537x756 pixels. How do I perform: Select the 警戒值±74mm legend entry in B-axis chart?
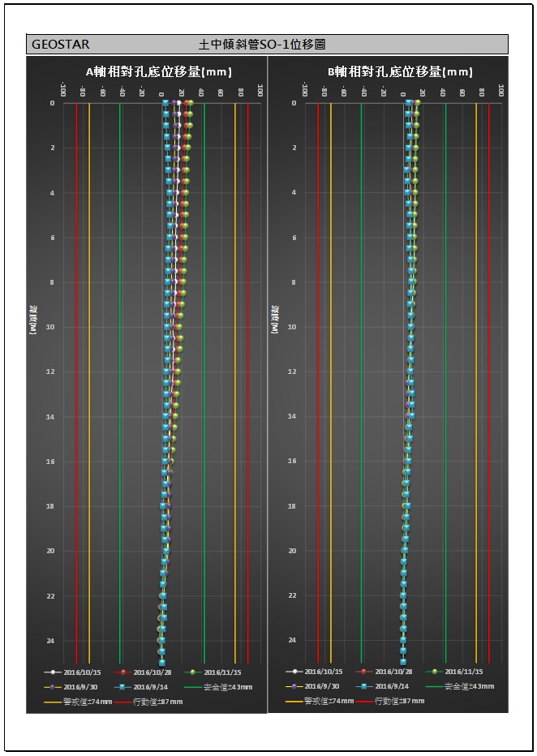click(319, 701)
